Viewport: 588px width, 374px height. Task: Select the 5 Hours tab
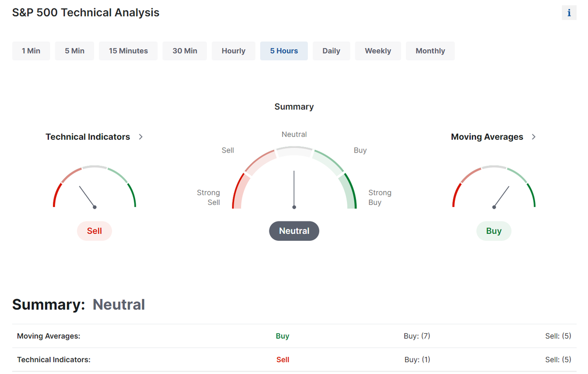point(284,51)
